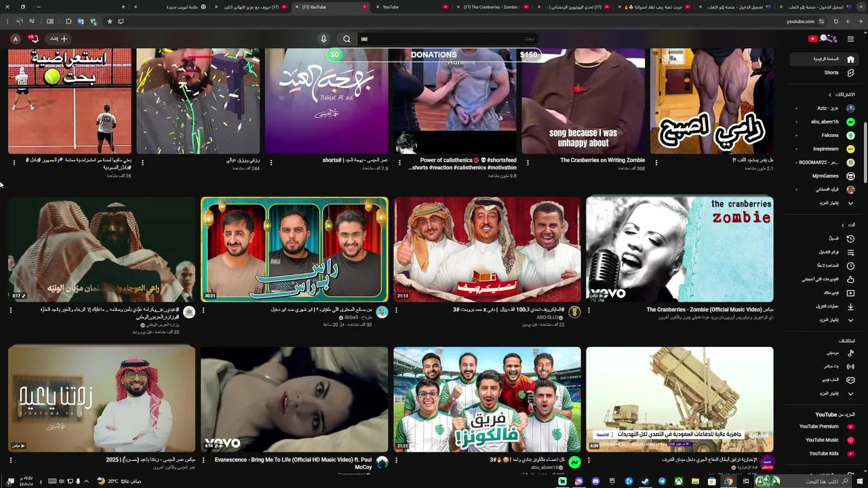The image size is (868, 488).
Task: Open the Gaming explore item
Action: [825, 380]
